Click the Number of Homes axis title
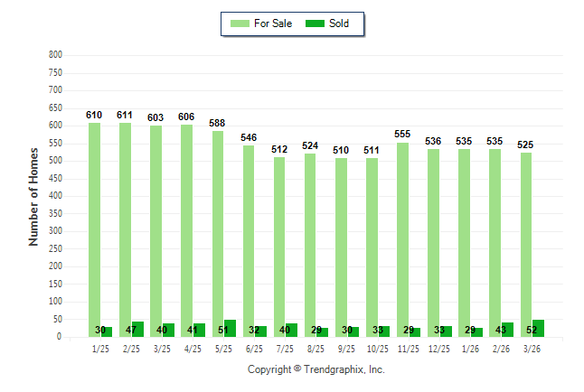 (x=33, y=198)
